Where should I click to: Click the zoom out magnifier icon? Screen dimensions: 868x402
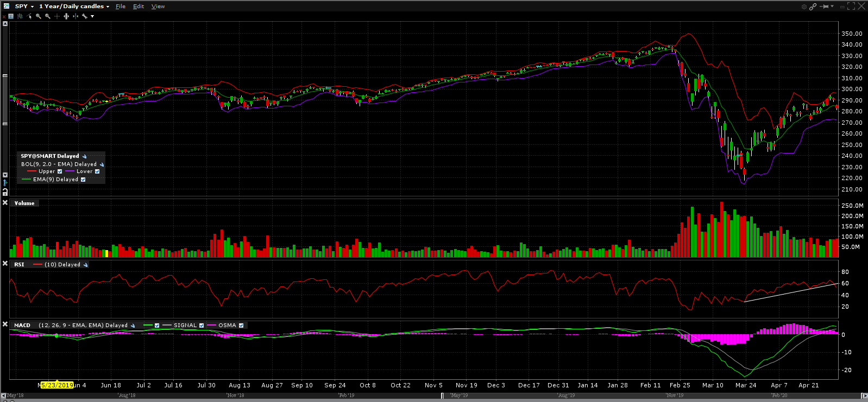point(48,16)
